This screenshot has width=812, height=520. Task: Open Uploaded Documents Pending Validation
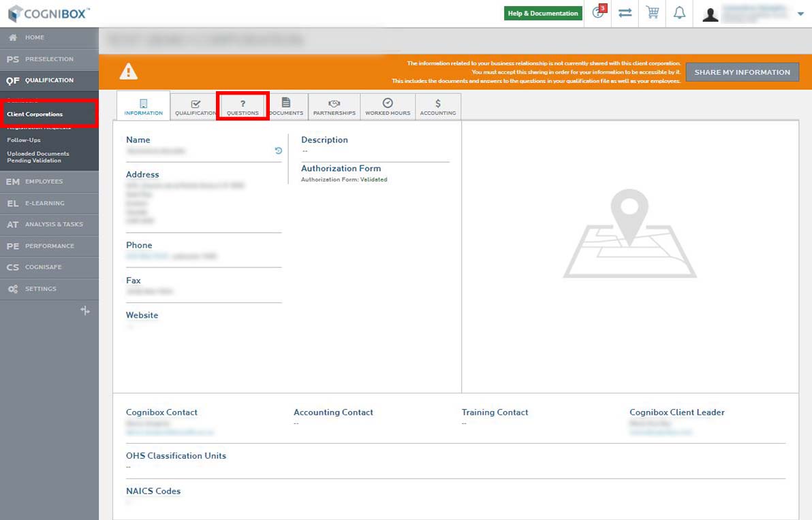pos(38,157)
